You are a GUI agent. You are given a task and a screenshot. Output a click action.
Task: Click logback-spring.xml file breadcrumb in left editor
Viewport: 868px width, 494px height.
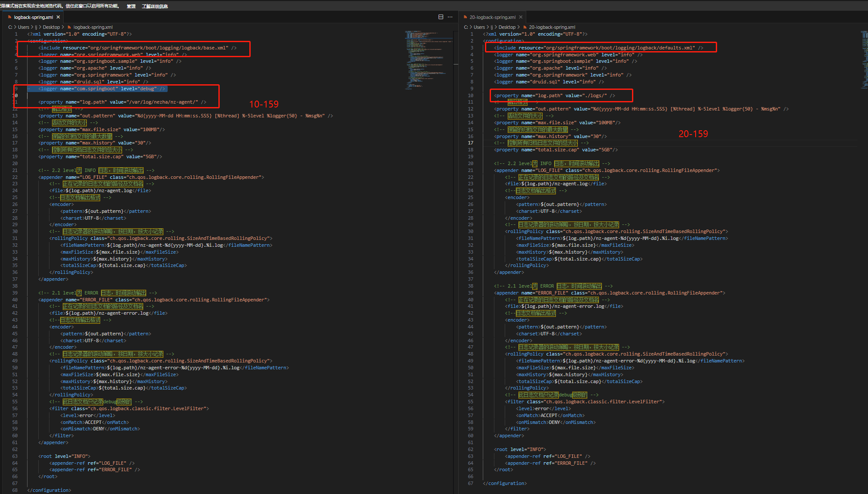(93, 27)
